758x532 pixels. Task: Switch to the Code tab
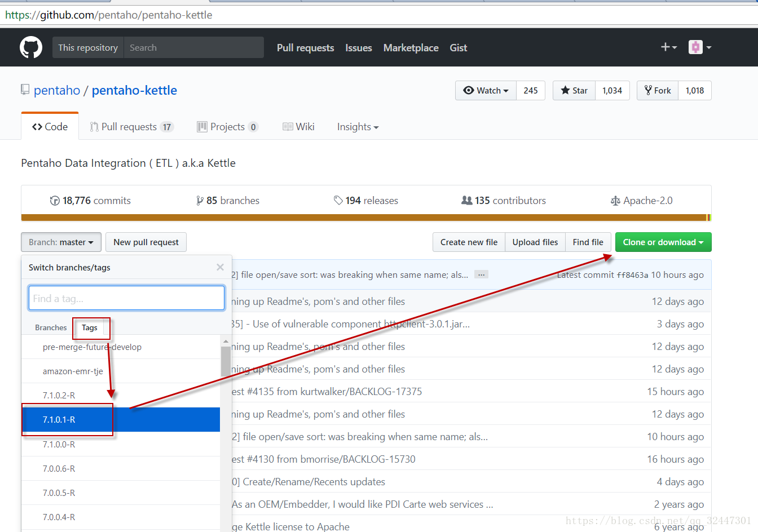(x=50, y=127)
